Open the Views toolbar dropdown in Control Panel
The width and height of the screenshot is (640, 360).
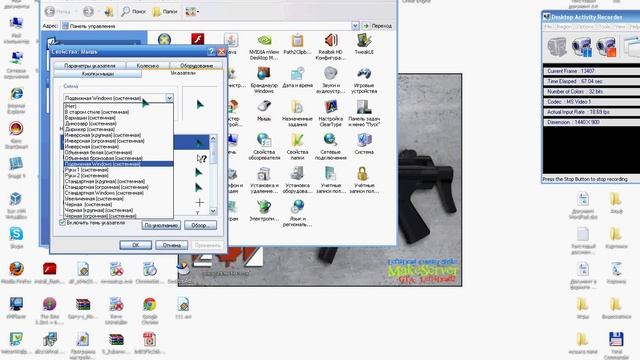tap(192, 12)
